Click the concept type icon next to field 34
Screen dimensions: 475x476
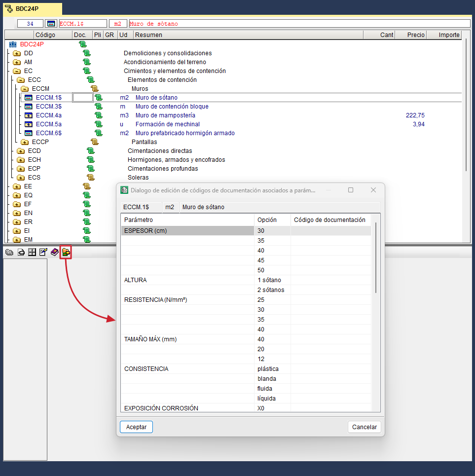(51, 23)
